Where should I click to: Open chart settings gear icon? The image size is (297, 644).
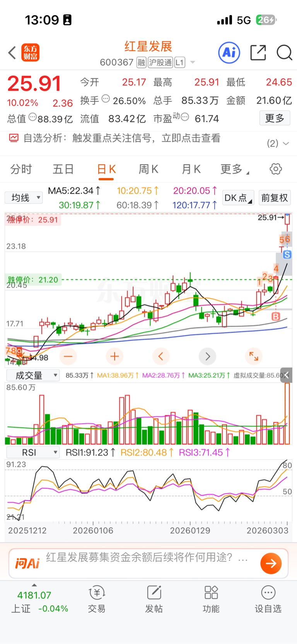coord(276,169)
